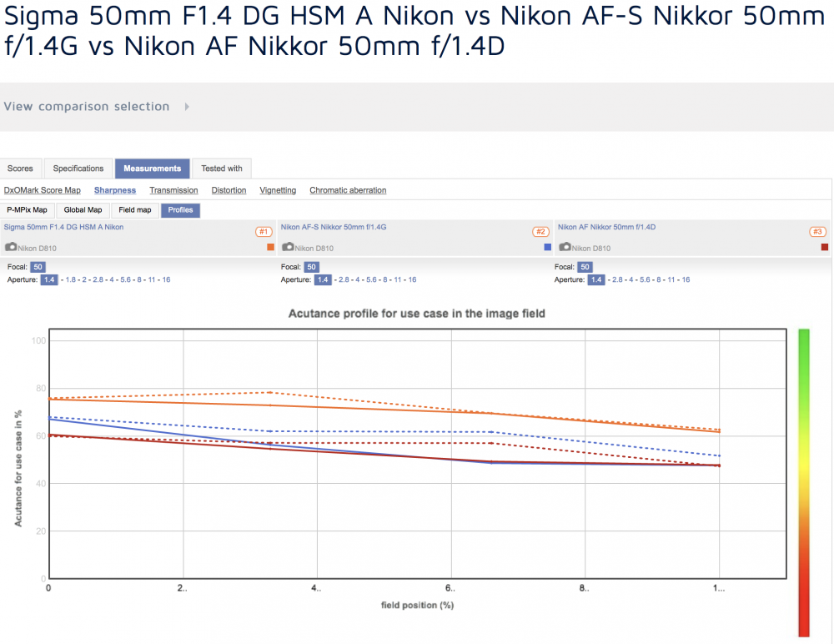
Task: Open the Nikon AF-S Nikkor 50mm f/1.4G link
Action: point(334,227)
